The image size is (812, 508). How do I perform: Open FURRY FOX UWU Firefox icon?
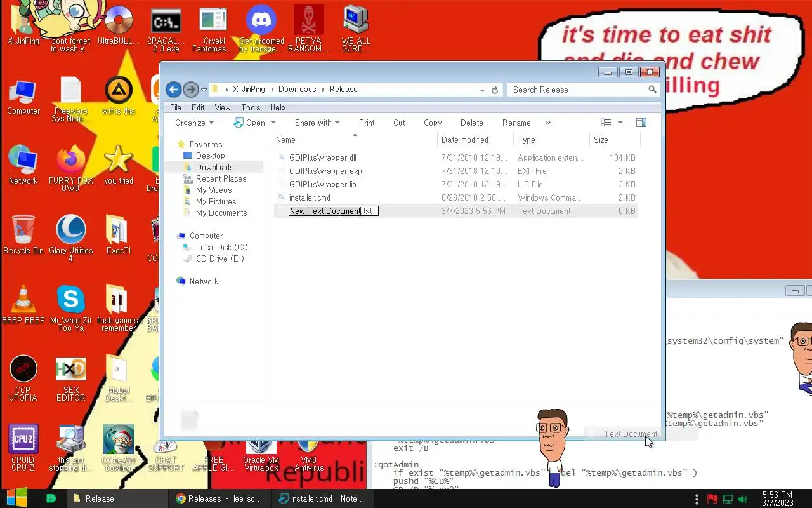(x=71, y=169)
